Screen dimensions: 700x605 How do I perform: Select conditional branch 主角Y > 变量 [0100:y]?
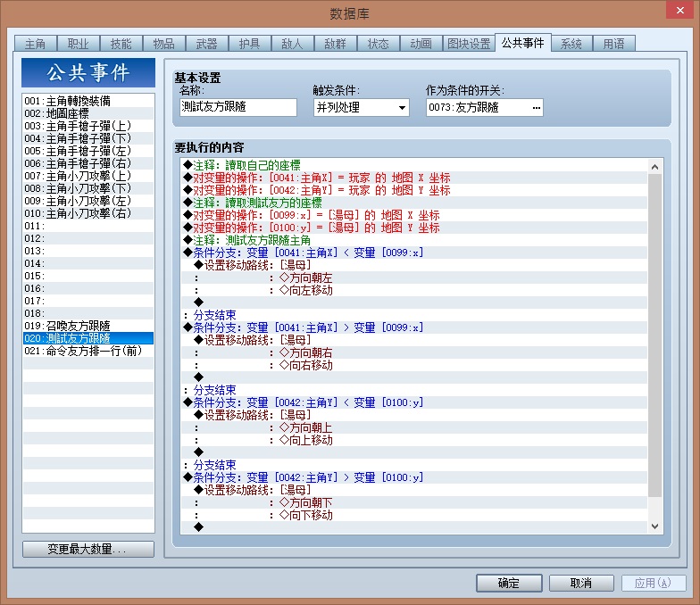[x=414, y=477]
